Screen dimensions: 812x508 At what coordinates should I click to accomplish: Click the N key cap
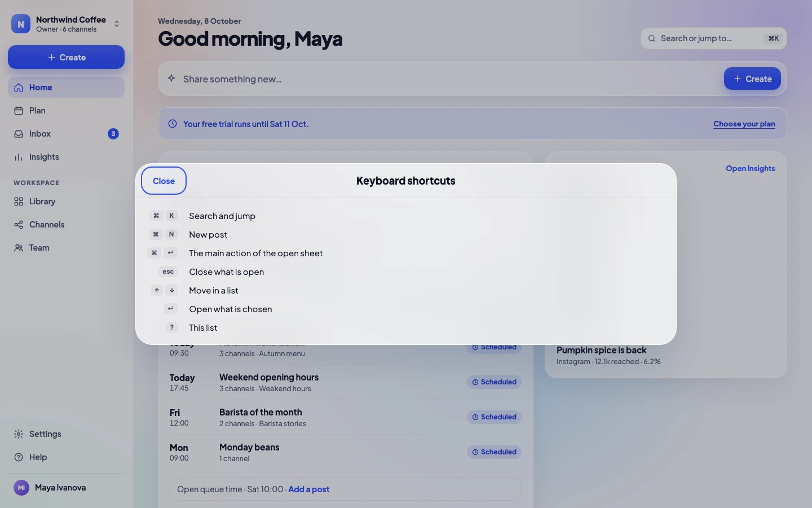click(x=171, y=234)
